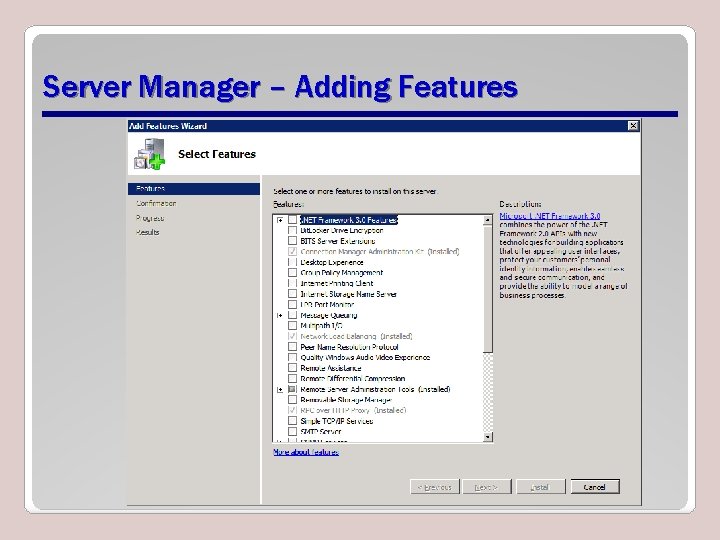Tick the SMTP Server checkbox
This screenshot has height=540, width=720.
pyautogui.click(x=292, y=431)
